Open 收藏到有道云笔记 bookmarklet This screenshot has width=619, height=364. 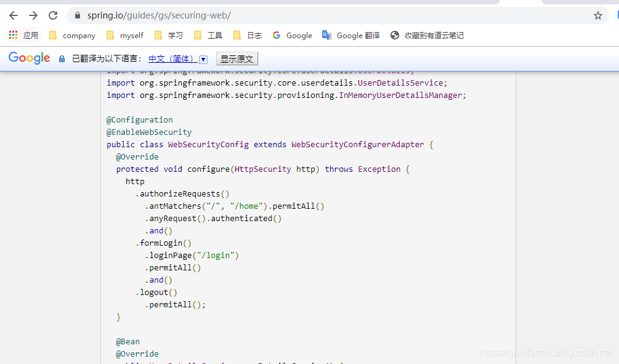pyautogui.click(x=427, y=36)
